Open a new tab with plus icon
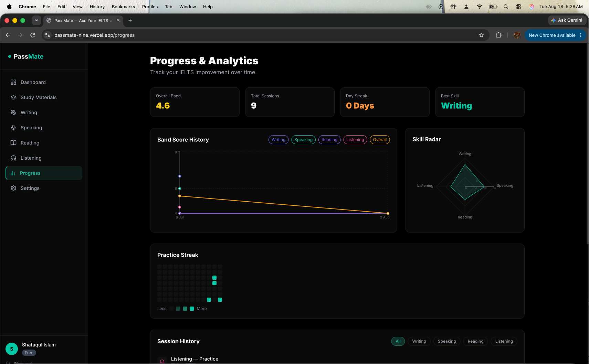Screen dimensions: 589x364 tap(130, 20)
